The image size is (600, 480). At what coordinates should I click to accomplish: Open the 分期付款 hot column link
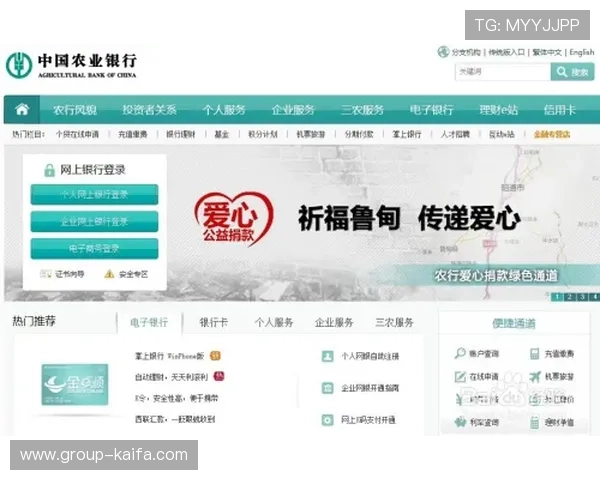(x=359, y=134)
